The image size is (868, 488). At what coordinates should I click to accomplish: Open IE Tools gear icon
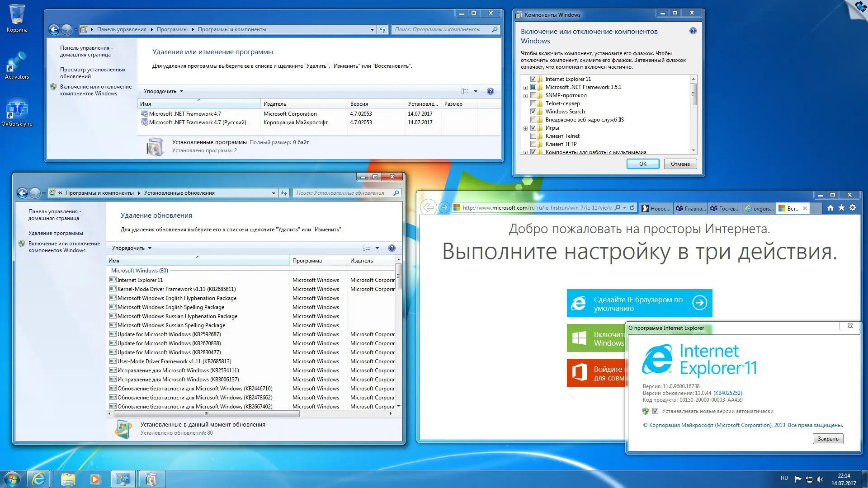(853, 208)
